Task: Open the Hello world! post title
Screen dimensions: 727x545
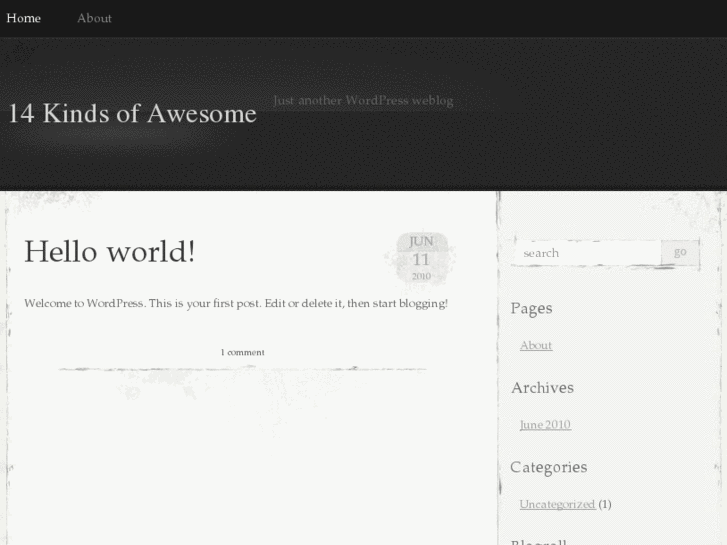Action: 109,251
